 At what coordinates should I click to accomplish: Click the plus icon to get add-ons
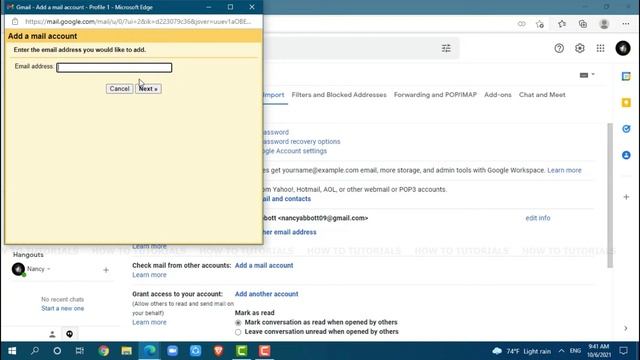point(626,197)
